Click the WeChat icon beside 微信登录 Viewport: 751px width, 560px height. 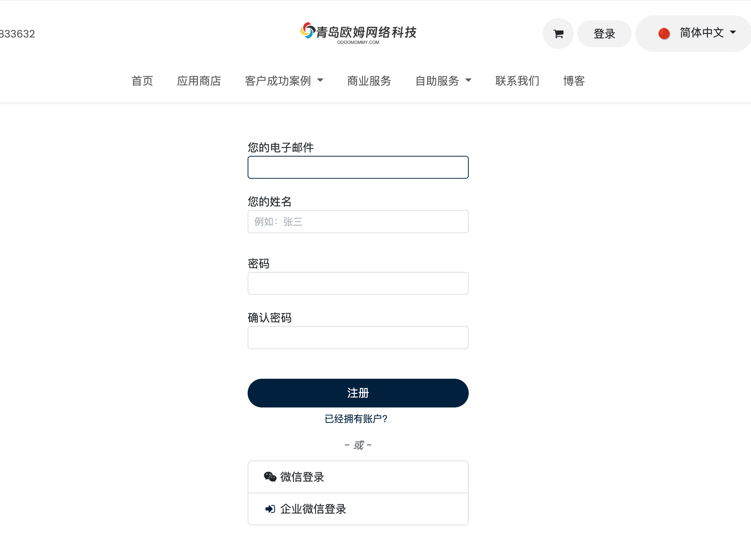(x=270, y=476)
